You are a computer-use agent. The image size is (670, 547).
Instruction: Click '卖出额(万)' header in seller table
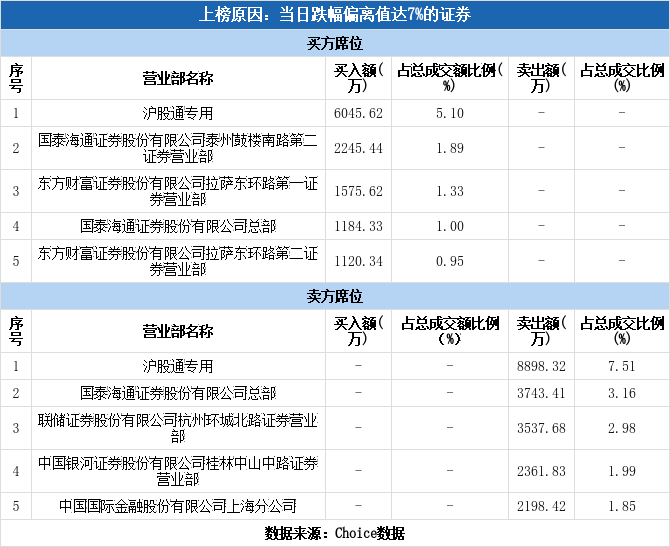point(541,331)
